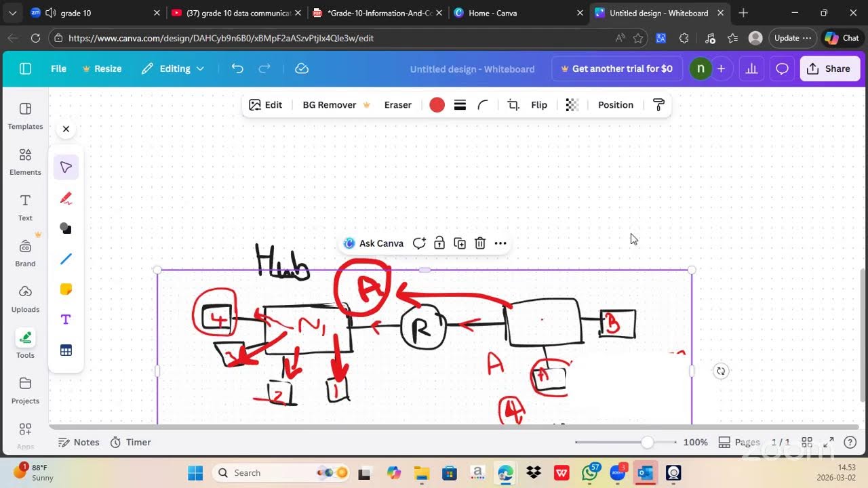Click the Redo arrow
Viewport: 868px width, 488px height.
(x=264, y=68)
